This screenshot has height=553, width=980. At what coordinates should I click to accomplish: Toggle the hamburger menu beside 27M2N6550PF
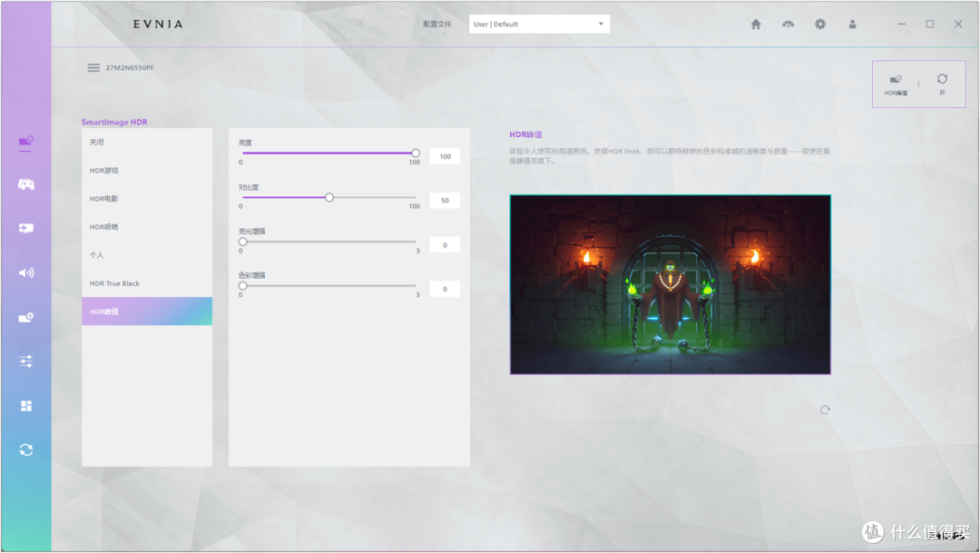click(x=93, y=67)
